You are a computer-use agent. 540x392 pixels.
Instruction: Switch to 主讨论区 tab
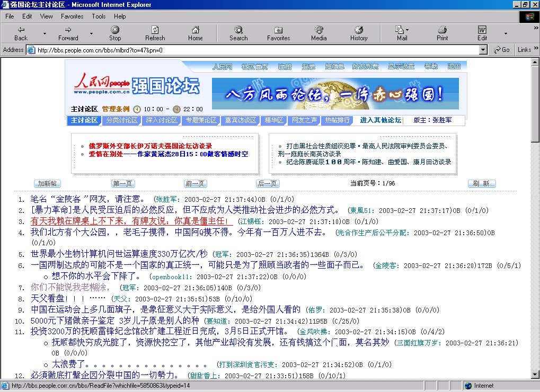[x=84, y=120]
